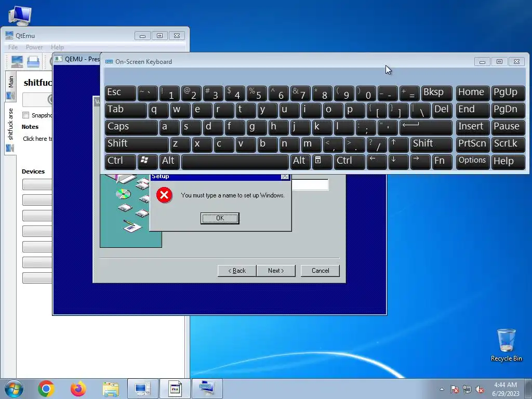532x399 pixels.
Task: Tap the context menu key on keyboard
Action: click(x=322, y=162)
